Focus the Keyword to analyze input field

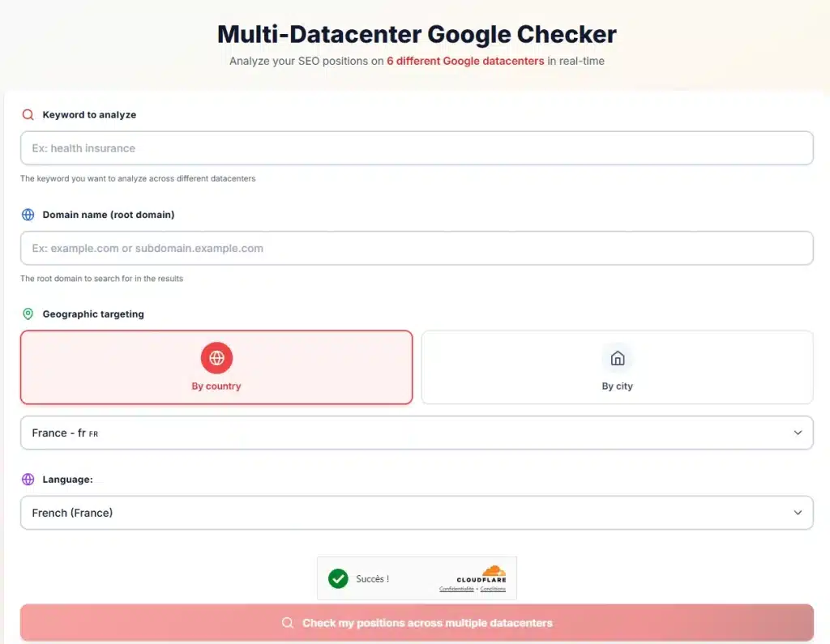pyautogui.click(x=417, y=148)
